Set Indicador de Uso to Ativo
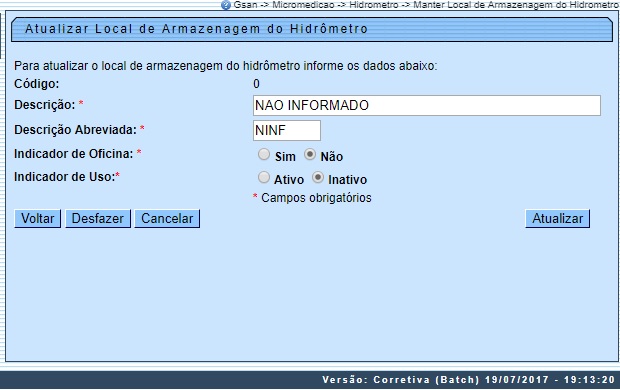This screenshot has width=620, height=390. (264, 177)
